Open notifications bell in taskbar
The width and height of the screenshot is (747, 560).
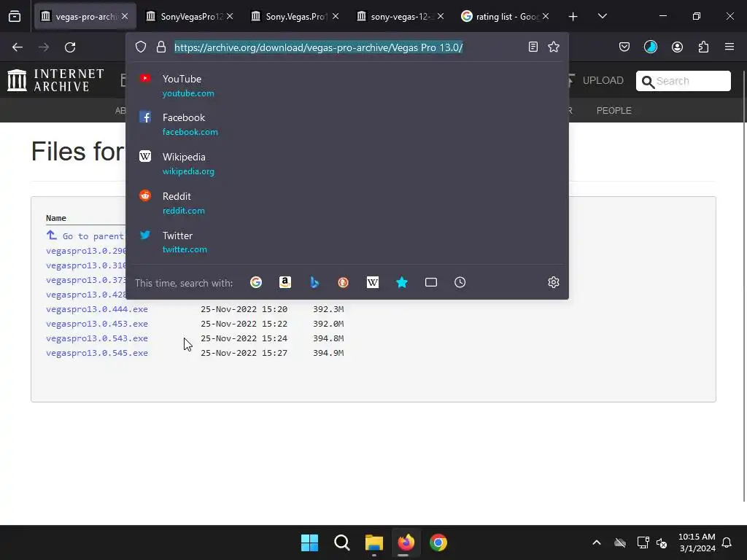(727, 542)
